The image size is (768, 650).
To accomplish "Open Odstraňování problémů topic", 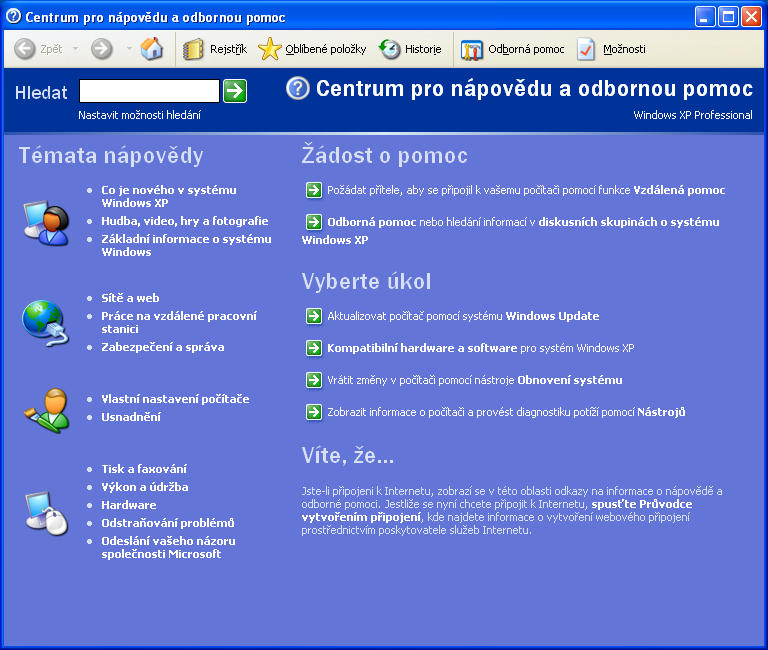I will (168, 523).
